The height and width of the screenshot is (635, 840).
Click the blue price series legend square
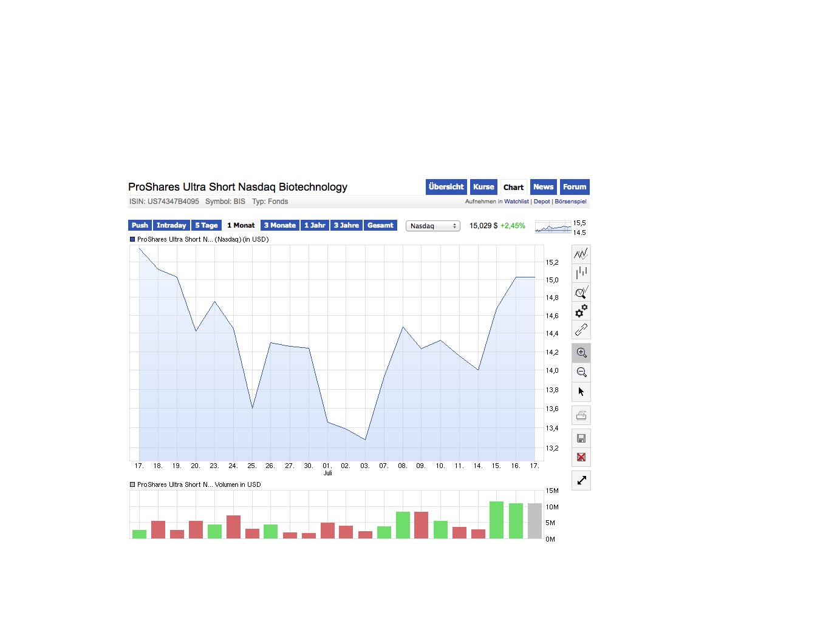pos(132,239)
